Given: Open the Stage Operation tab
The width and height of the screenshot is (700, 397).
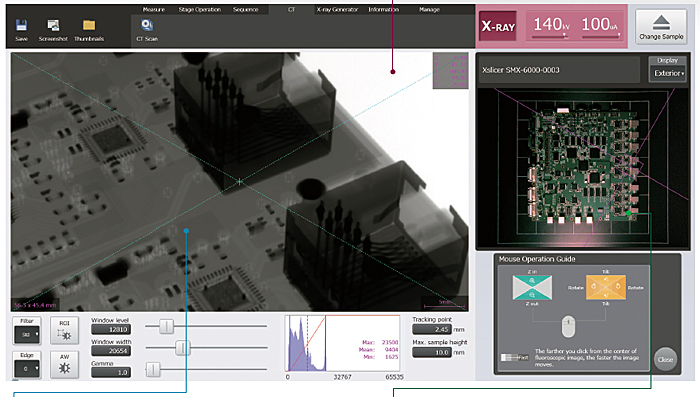Looking at the screenshot, I should (200, 9).
